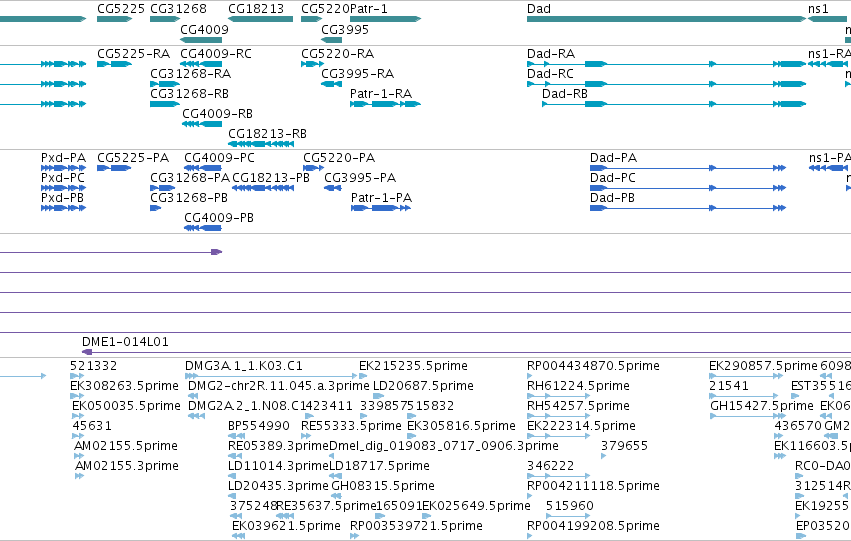The width and height of the screenshot is (851, 541).
Task: Click the ns1 gene label
Action: coord(818,9)
